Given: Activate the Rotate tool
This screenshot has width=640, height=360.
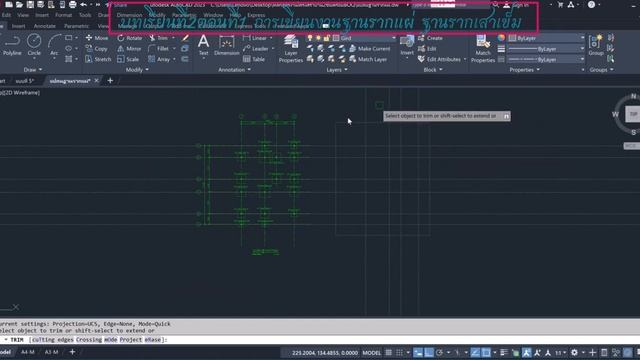Looking at the screenshot, I should 130,38.
